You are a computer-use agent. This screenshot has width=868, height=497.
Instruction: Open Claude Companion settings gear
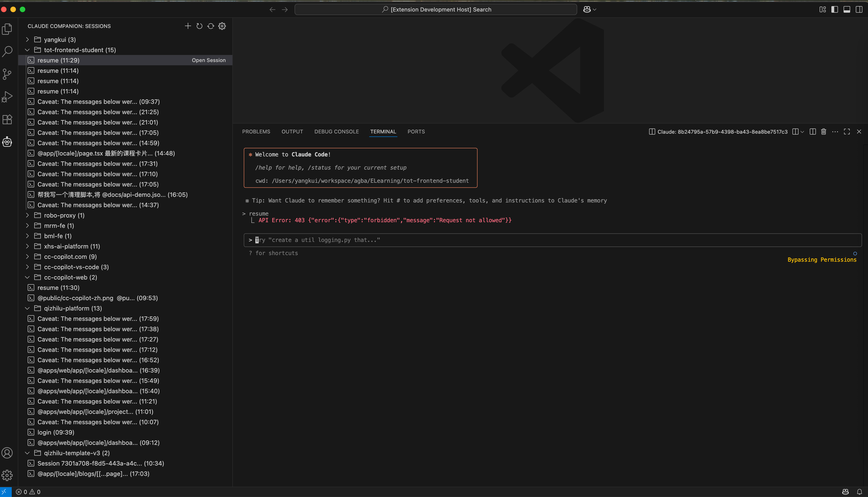pyautogui.click(x=222, y=26)
